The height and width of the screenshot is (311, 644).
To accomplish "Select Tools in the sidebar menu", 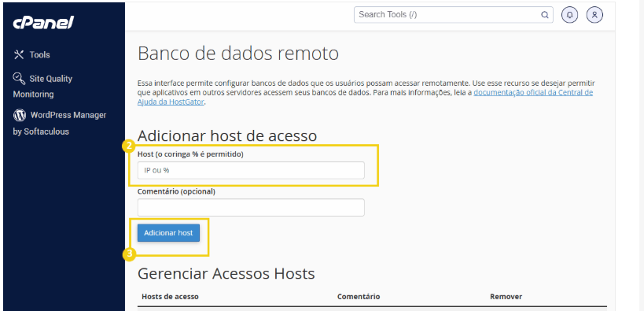I will coord(40,54).
